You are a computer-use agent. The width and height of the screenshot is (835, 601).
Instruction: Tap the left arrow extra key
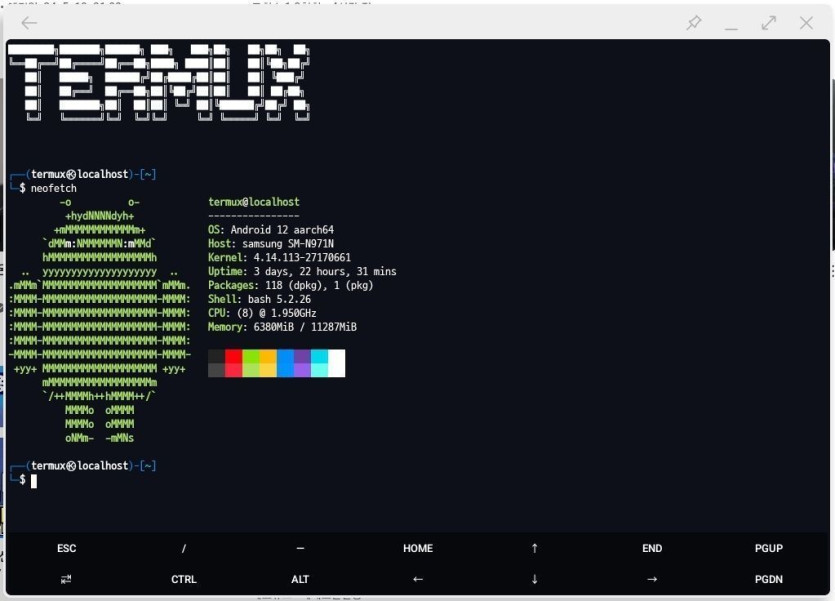point(418,579)
